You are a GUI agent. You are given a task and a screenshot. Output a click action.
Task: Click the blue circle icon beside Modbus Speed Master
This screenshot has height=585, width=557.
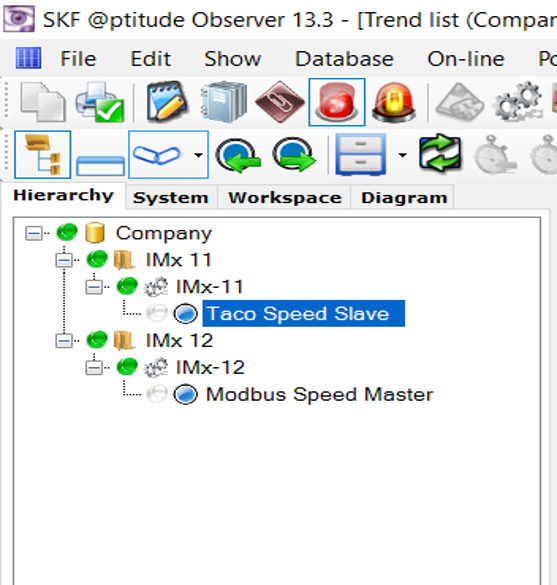coord(185,395)
